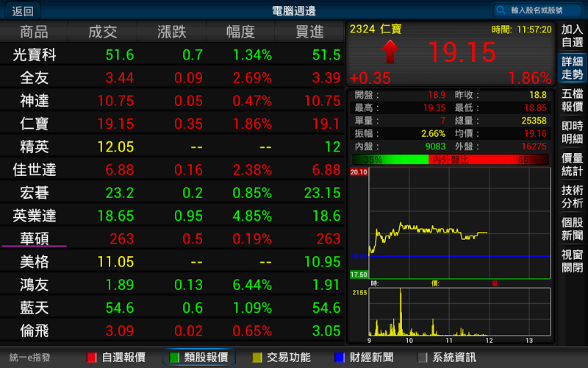Select the 藍天 stock row

[172, 308]
